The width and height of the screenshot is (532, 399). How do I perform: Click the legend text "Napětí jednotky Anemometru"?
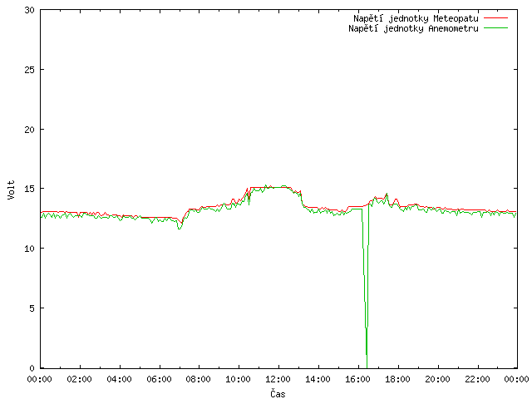coord(413,28)
